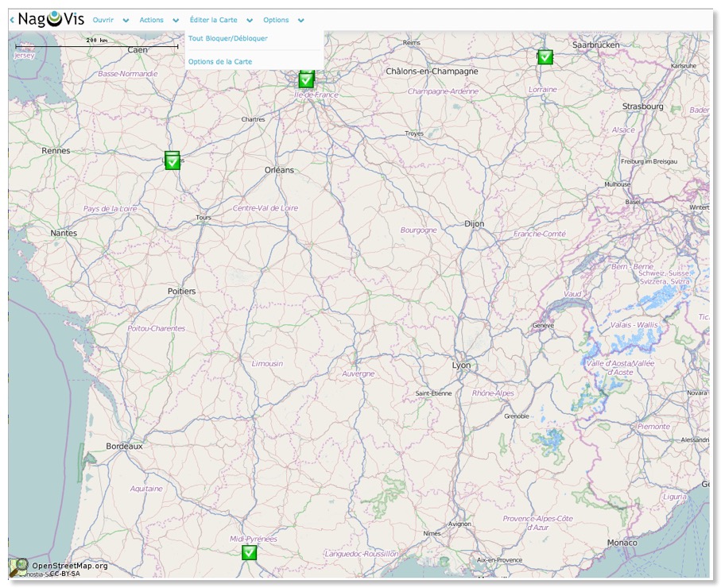Click the Lyon city label on map
This screenshot has width=721, height=588.
click(461, 366)
